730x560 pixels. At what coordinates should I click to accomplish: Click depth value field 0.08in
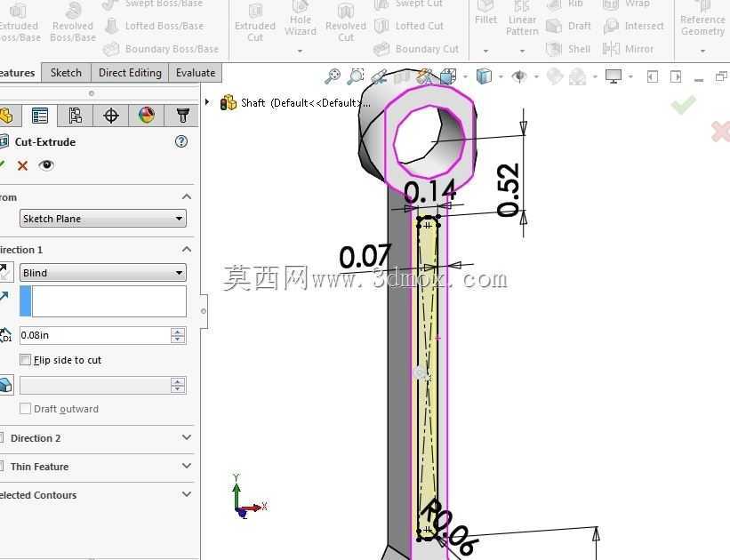click(95, 335)
